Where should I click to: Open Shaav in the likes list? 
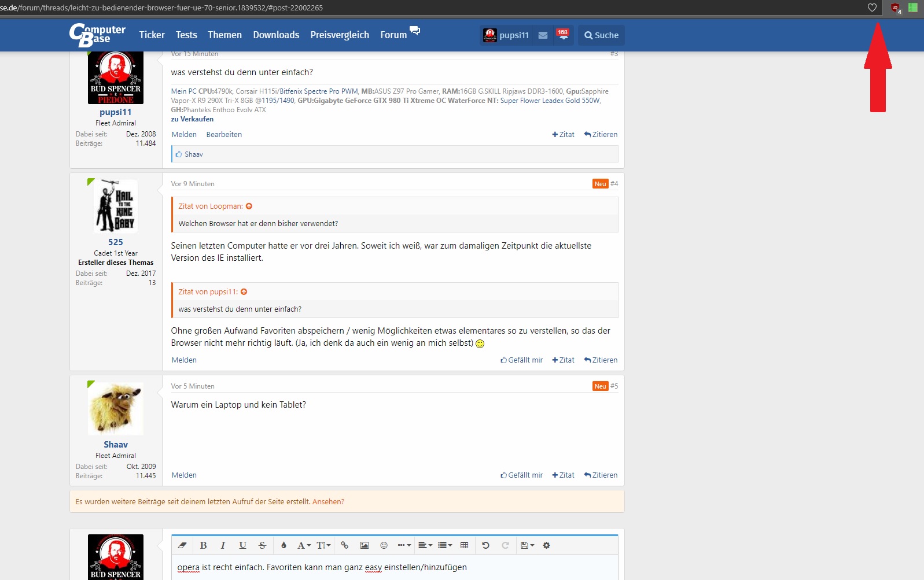click(x=193, y=154)
